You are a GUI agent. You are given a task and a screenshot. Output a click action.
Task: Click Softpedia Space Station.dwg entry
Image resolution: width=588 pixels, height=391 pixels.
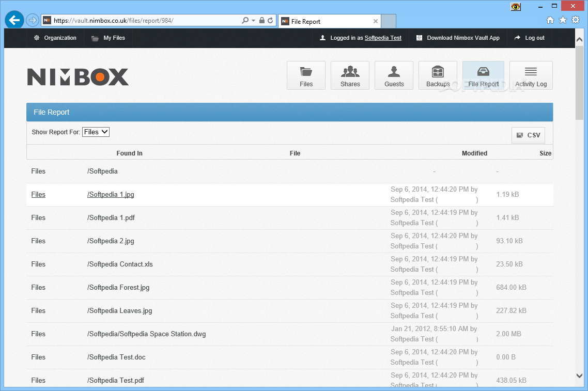[147, 334]
